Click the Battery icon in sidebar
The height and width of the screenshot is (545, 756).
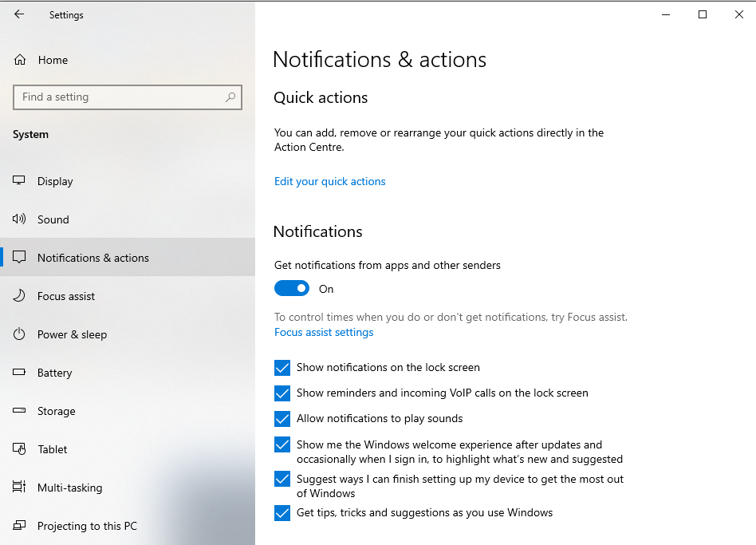pos(19,372)
